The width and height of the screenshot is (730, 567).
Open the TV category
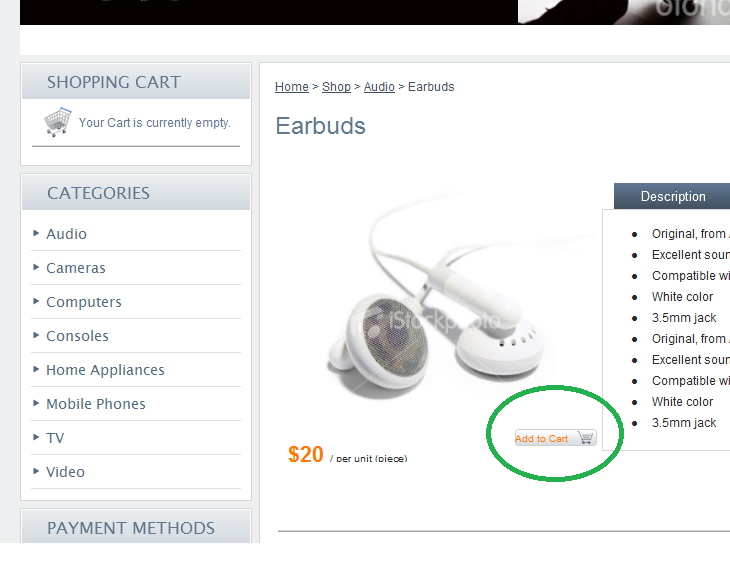(x=55, y=438)
